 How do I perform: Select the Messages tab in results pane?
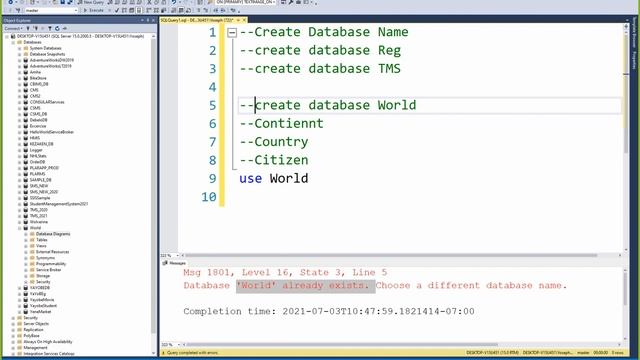174,263
